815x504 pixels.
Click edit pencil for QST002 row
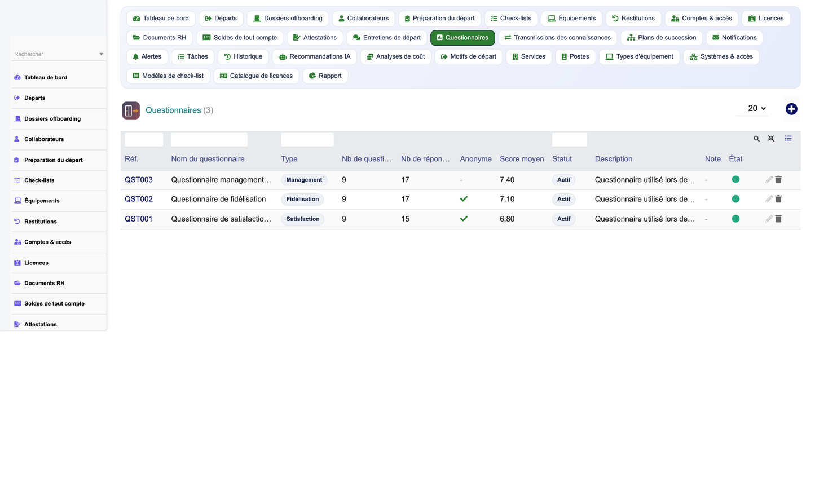coord(769,198)
